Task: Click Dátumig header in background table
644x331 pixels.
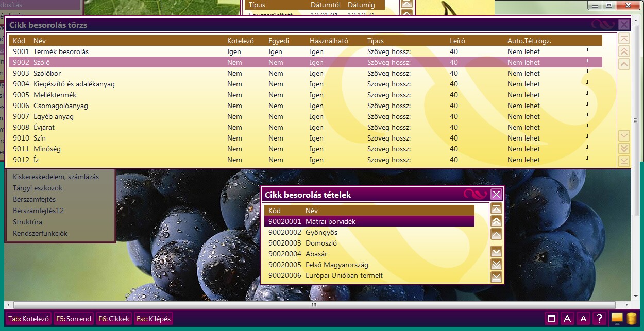Action: pos(361,5)
